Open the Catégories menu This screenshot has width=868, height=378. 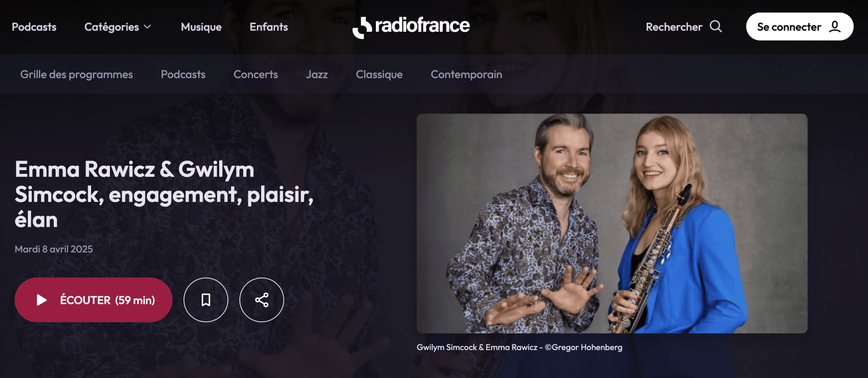click(118, 27)
